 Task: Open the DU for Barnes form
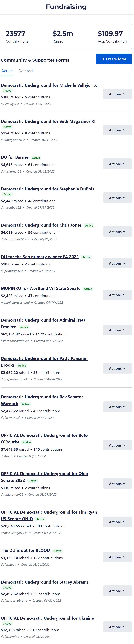[15, 157]
